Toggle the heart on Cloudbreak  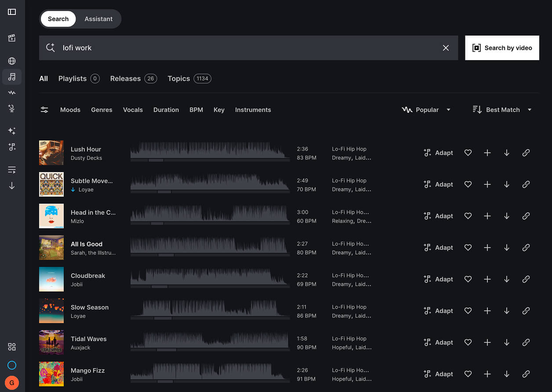click(468, 279)
